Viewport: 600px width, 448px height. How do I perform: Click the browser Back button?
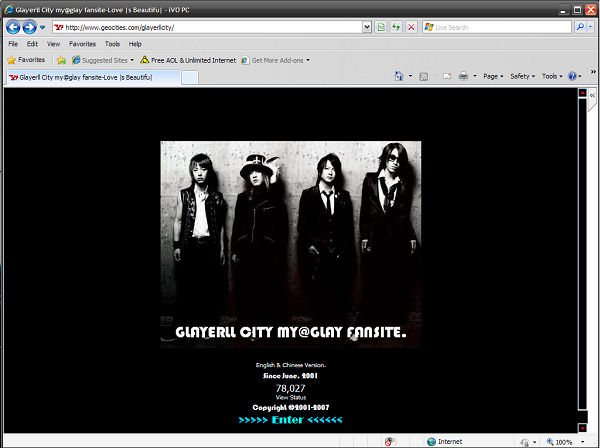[13, 27]
